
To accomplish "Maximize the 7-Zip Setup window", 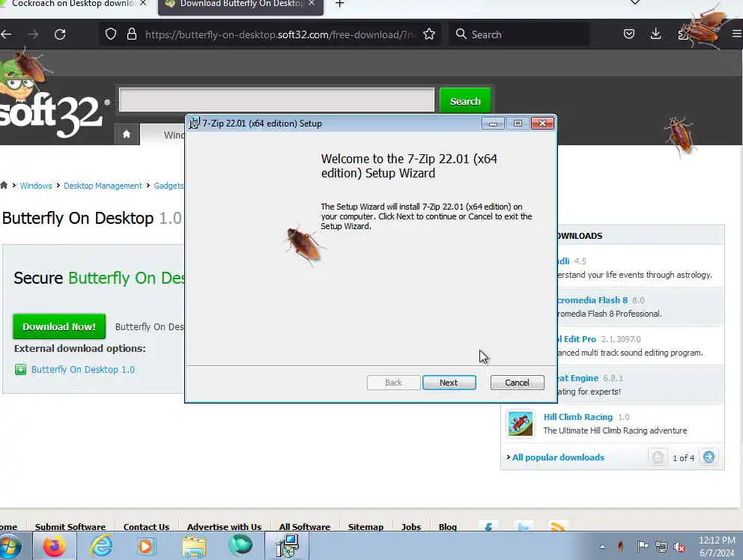I will point(518,124).
